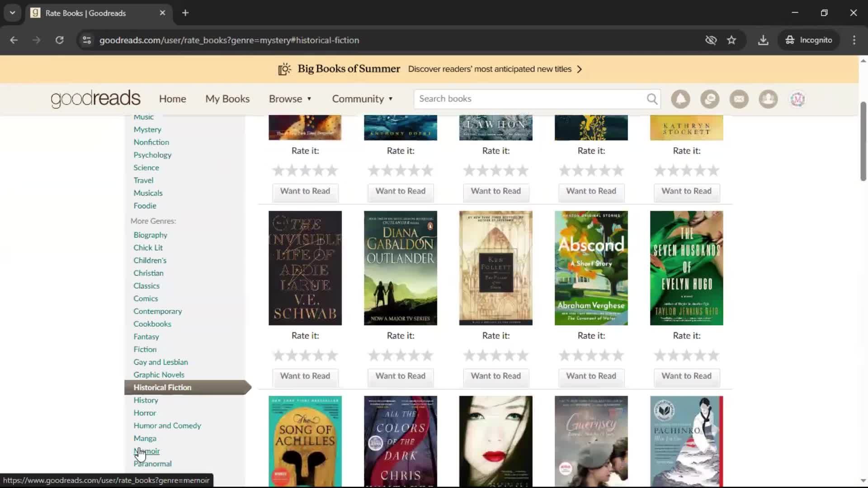Screen dimensions: 868x488
Task: Open the profile avatar menu
Action: 797,99
